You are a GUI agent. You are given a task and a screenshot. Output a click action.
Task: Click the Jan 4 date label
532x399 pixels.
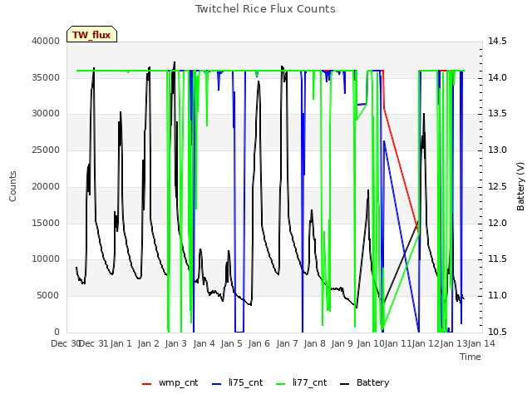click(x=204, y=343)
